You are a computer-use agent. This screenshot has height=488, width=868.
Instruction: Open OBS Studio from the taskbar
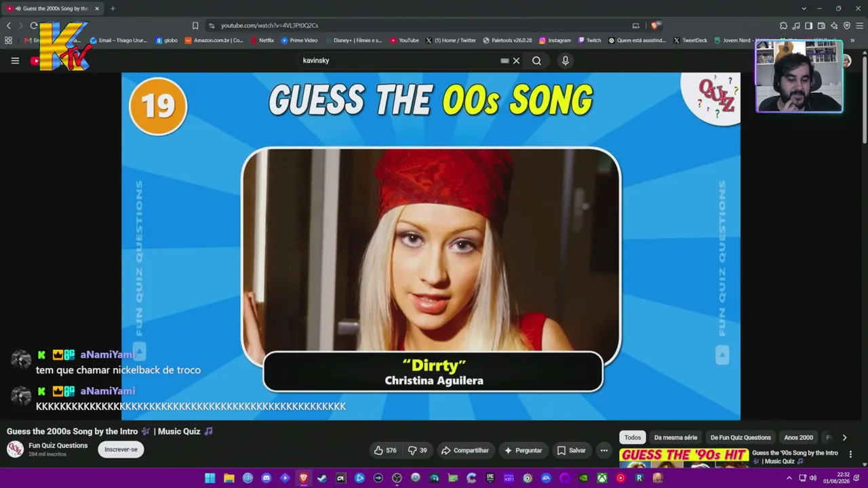coord(397,478)
